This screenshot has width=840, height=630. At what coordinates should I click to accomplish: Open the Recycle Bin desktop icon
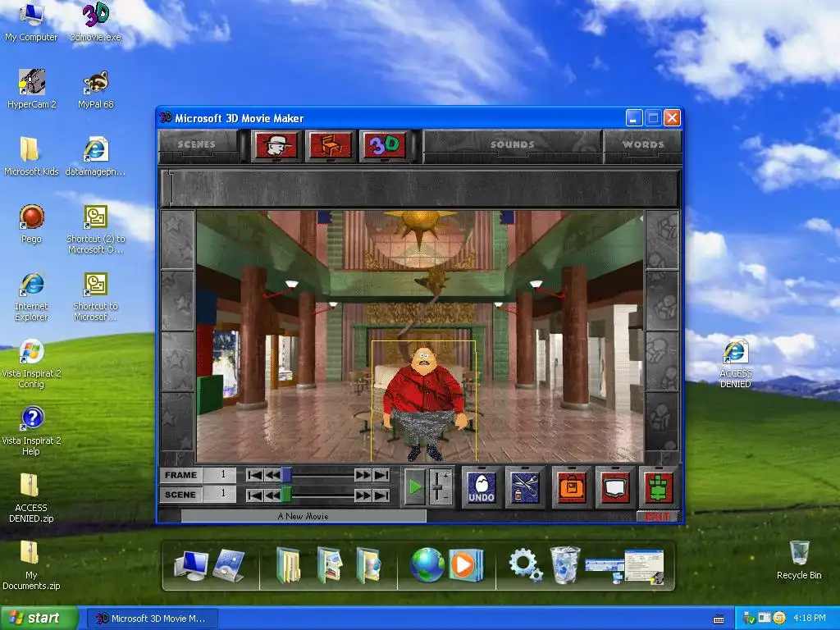click(799, 559)
